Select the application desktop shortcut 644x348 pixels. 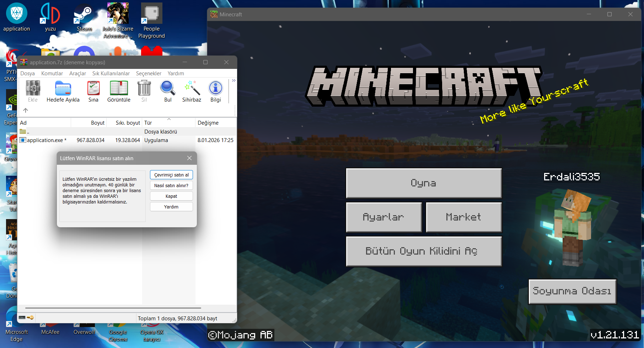16,17
